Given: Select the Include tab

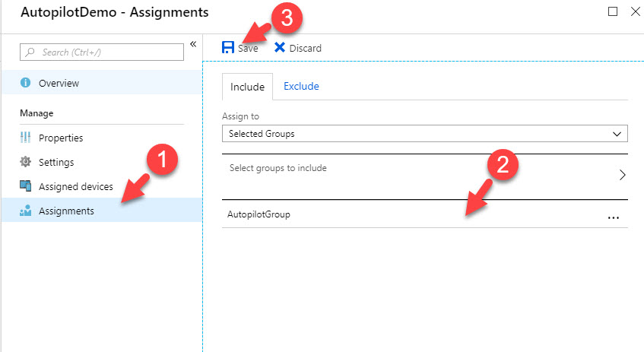Looking at the screenshot, I should (247, 87).
